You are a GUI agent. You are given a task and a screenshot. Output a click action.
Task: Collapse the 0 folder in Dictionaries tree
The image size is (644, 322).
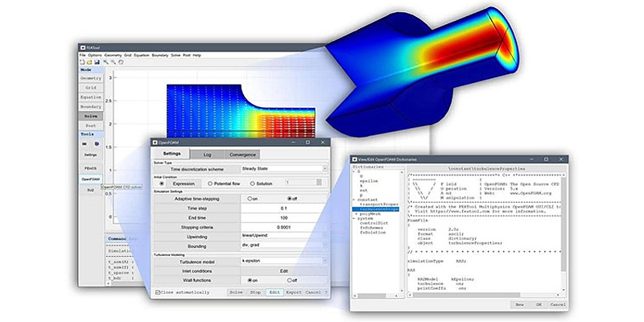coord(354,171)
